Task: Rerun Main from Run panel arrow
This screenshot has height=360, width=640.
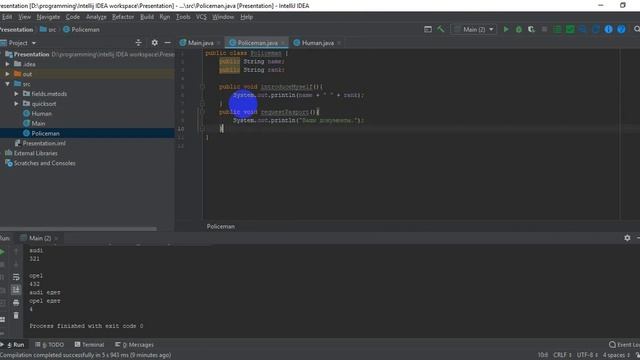Action: [x=2, y=252]
